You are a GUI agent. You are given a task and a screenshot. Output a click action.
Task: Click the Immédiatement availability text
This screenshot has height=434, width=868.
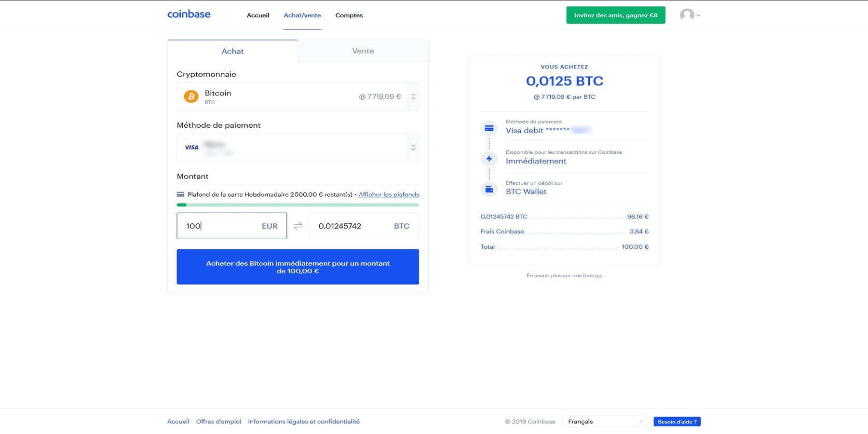point(536,161)
